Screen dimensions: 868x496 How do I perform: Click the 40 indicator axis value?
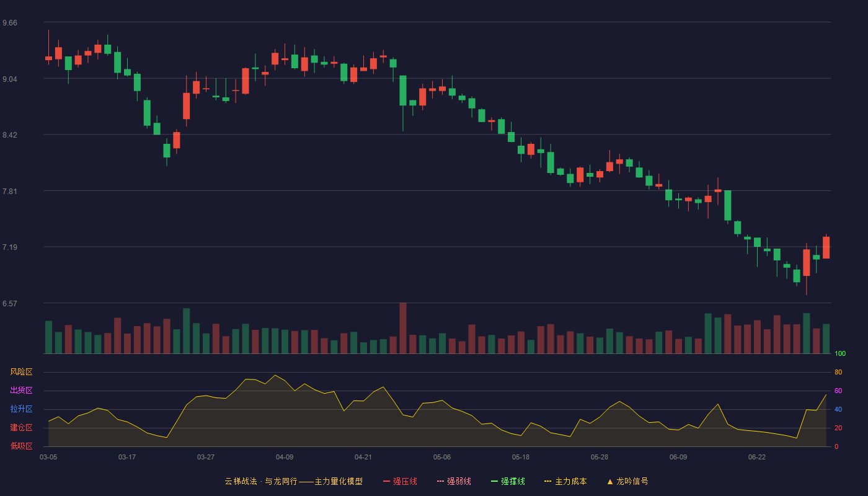click(x=838, y=409)
